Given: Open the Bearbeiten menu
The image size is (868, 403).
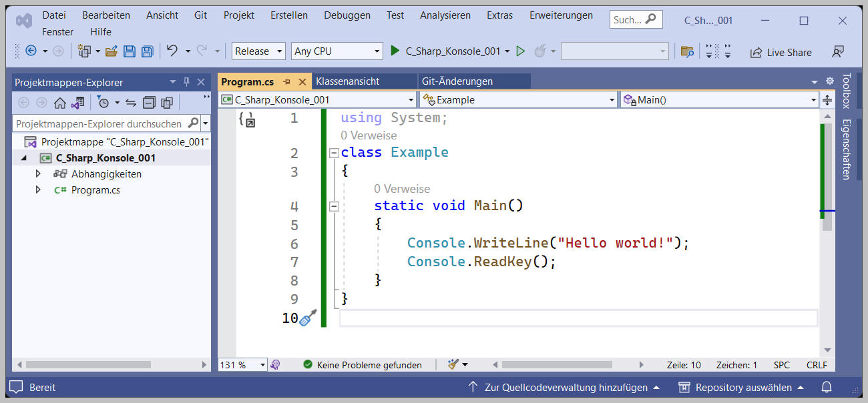Looking at the screenshot, I should click(106, 15).
